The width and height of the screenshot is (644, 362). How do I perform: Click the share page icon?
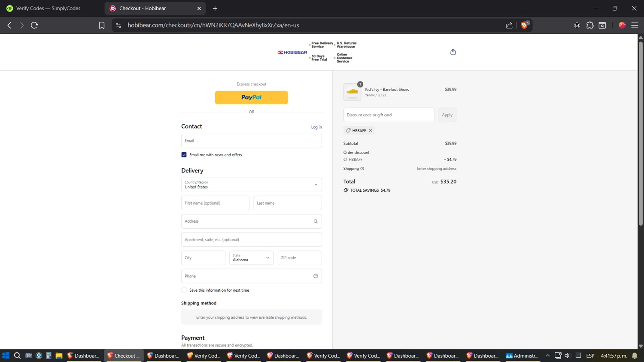509,25
